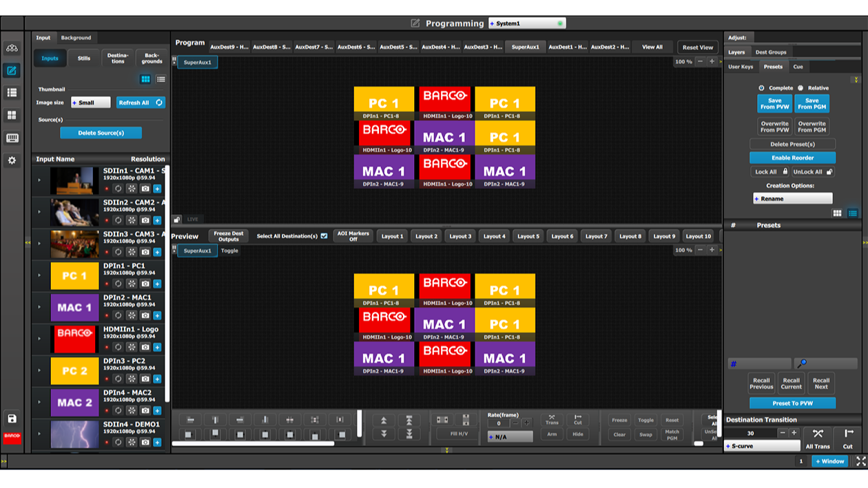Switch to the Background tab
Image resolution: width=868 pixels, height=488 pixels.
tap(76, 38)
